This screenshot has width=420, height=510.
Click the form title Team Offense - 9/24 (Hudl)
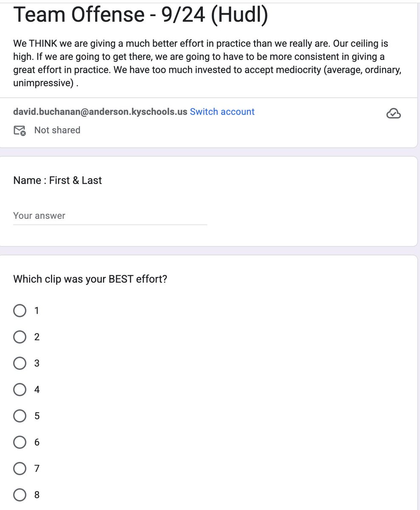click(x=141, y=15)
